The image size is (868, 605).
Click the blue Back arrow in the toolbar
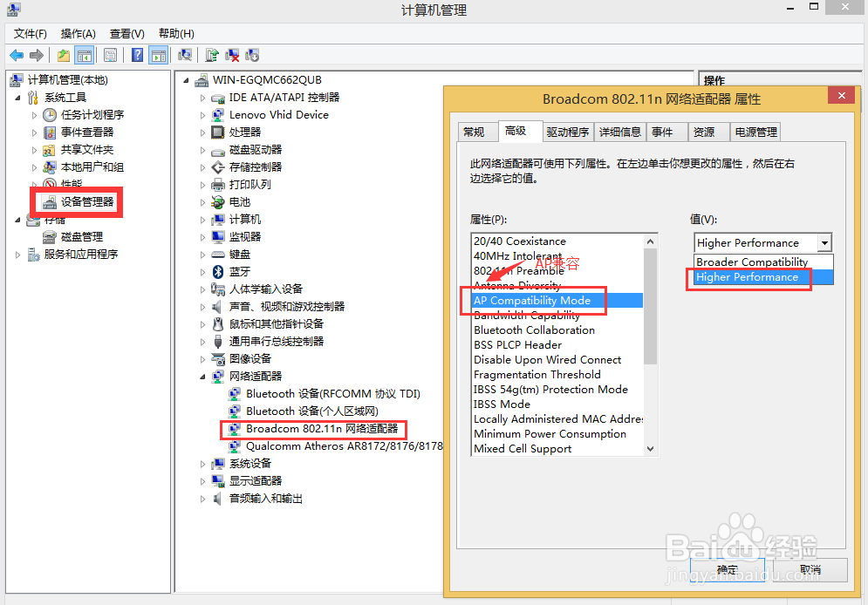point(17,55)
